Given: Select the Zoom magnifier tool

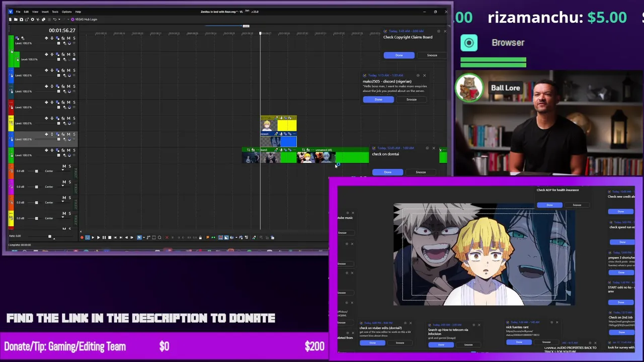Looking at the screenshot, I should click(159, 237).
